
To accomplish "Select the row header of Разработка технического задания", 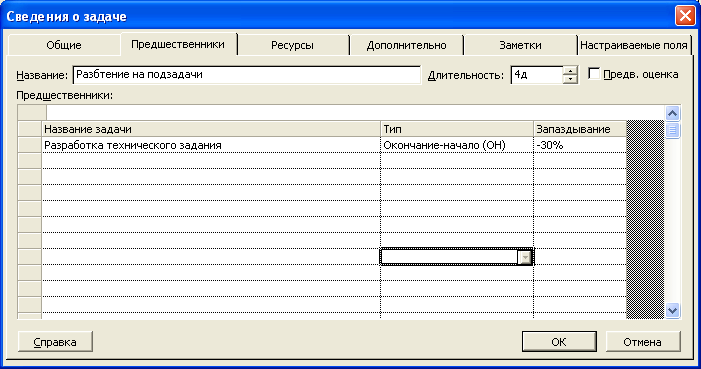I will (x=30, y=145).
